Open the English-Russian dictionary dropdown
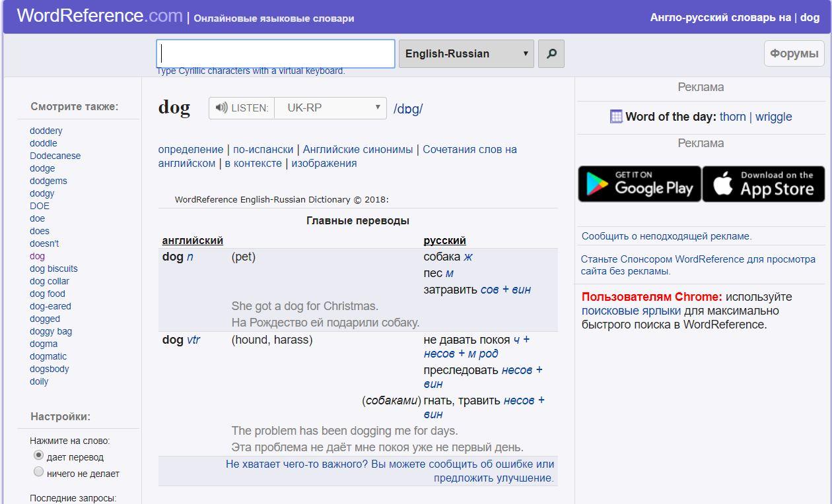This screenshot has width=832, height=504. pos(466,54)
